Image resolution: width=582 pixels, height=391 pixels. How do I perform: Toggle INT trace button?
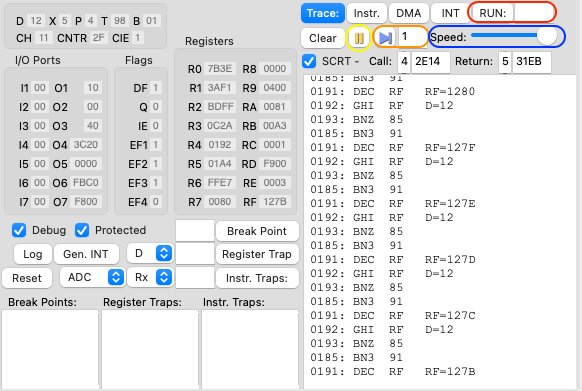pyautogui.click(x=450, y=13)
